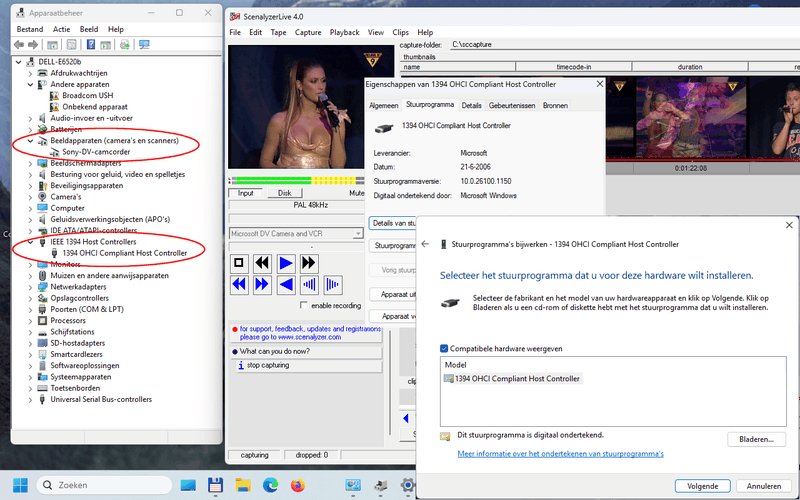Play the tape with the blue forward triangle
800x500 pixels.
tap(286, 263)
